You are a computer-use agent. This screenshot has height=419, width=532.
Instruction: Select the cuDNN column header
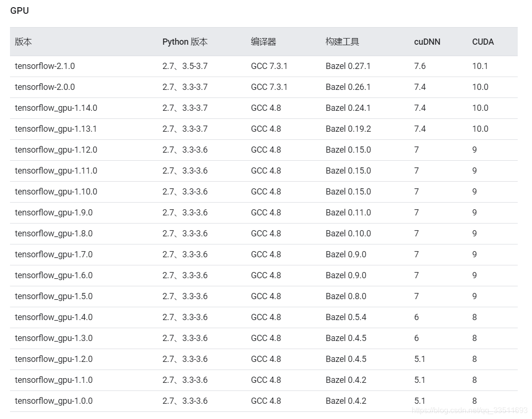point(426,42)
